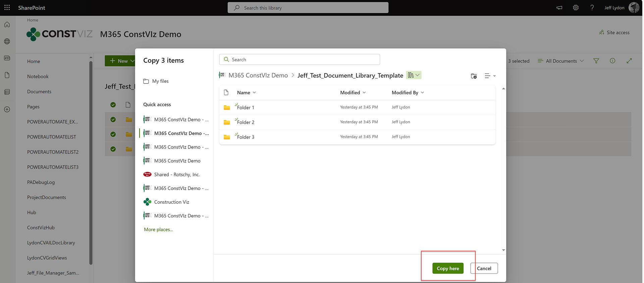Open Folder 3 in destination list
The image size is (644, 283).
(246, 137)
